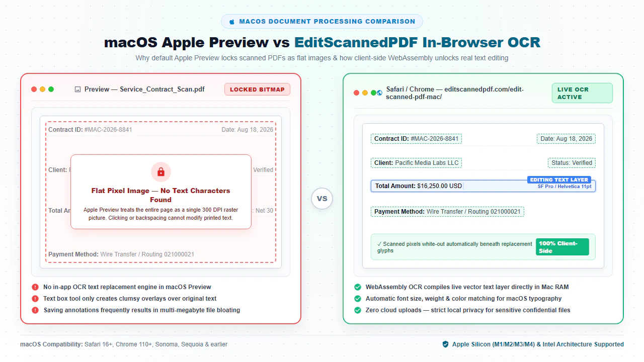Click green check icon beside WebAssembly OCR compiles
The width and height of the screenshot is (644, 362).
pyautogui.click(x=358, y=287)
